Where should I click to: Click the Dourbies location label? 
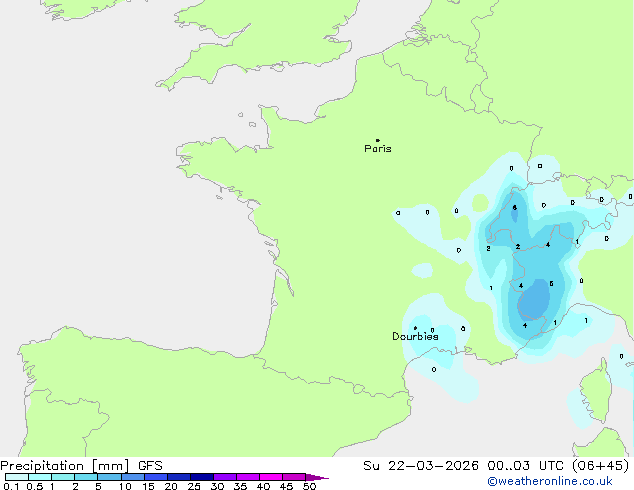click(x=415, y=336)
